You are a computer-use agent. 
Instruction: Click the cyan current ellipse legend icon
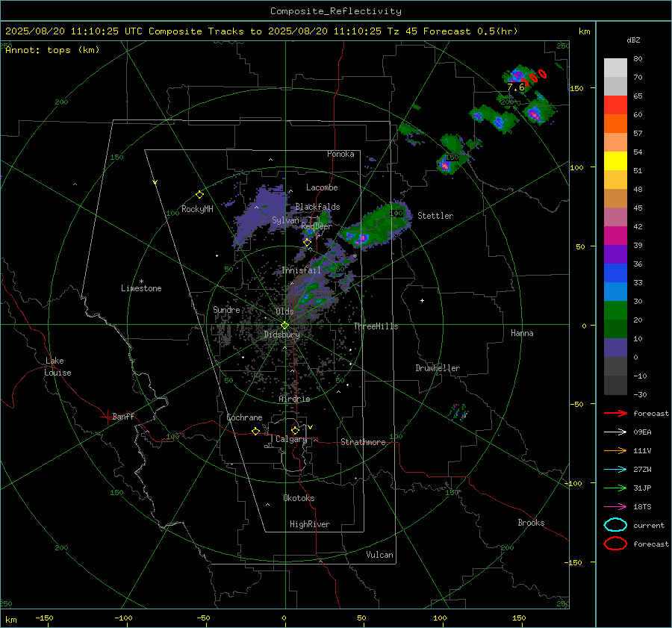click(x=615, y=525)
